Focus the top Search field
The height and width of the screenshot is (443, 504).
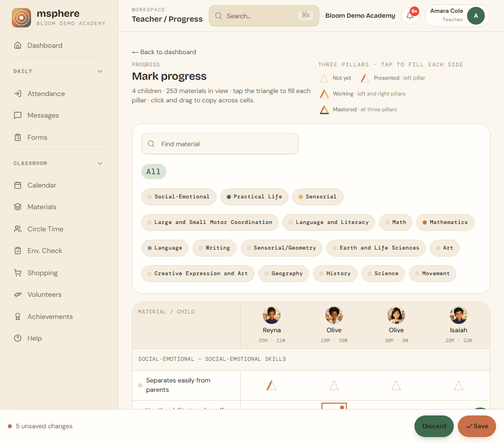[x=264, y=16]
